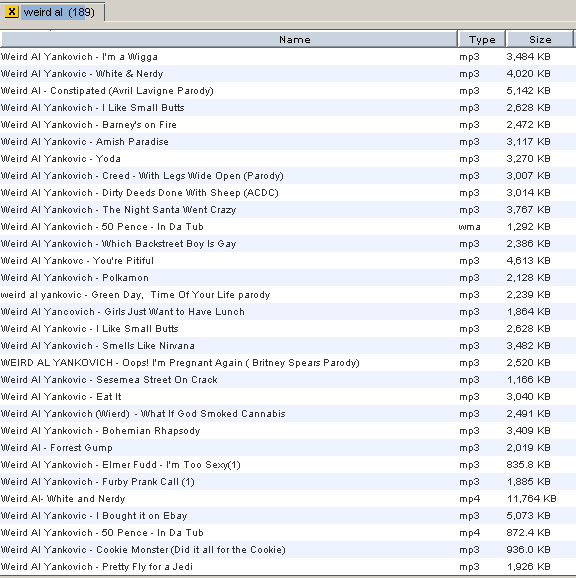576x578 pixels.
Task: Select White & Nerdy mp3 result
Action: coord(288,74)
